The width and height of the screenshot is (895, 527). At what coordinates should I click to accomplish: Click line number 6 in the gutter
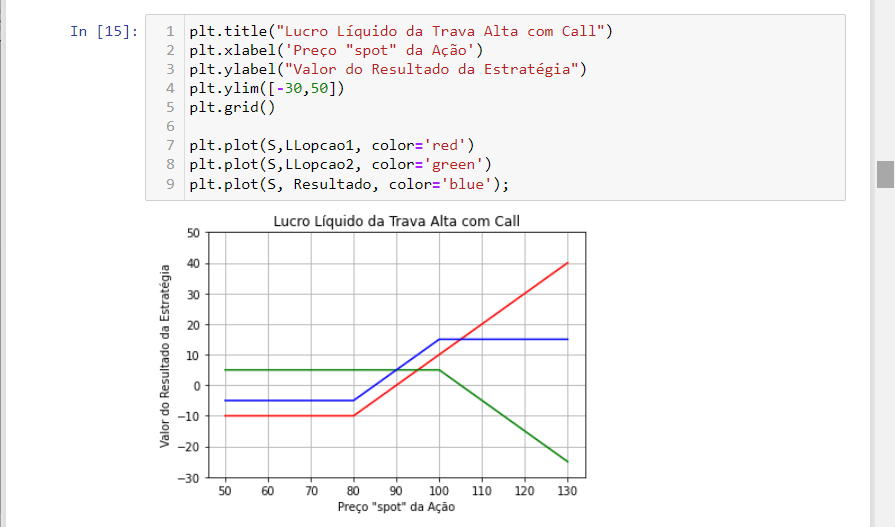coord(170,126)
